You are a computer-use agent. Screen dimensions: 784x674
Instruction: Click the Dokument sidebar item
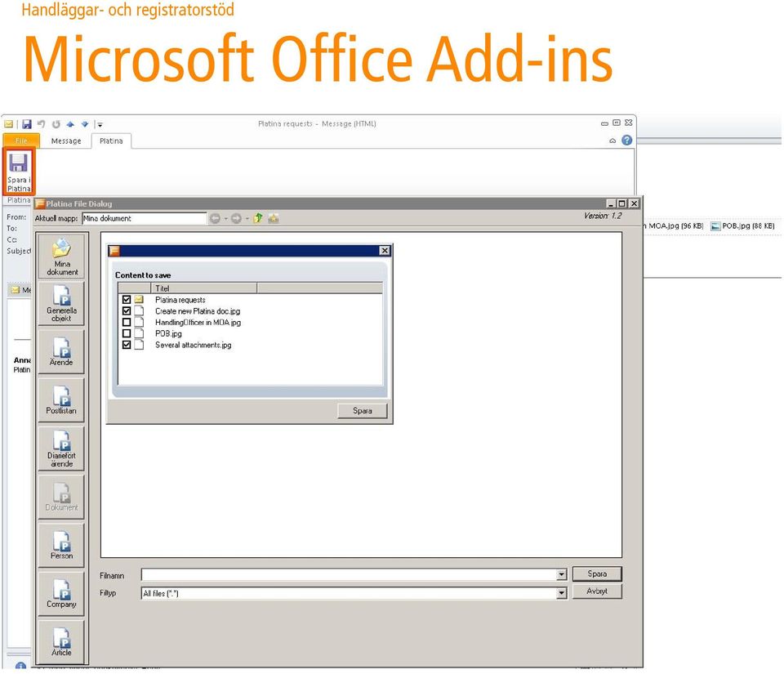click(61, 497)
